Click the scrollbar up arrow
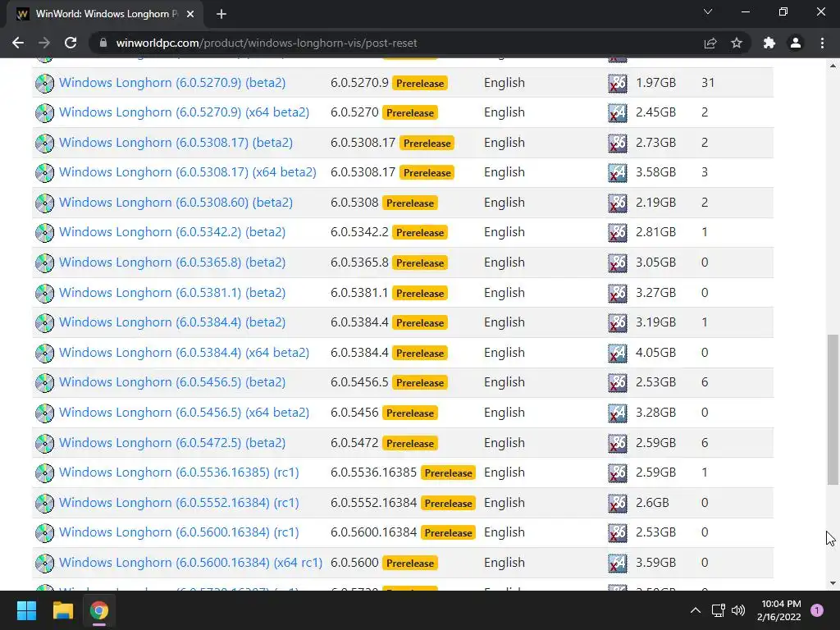 [833, 66]
